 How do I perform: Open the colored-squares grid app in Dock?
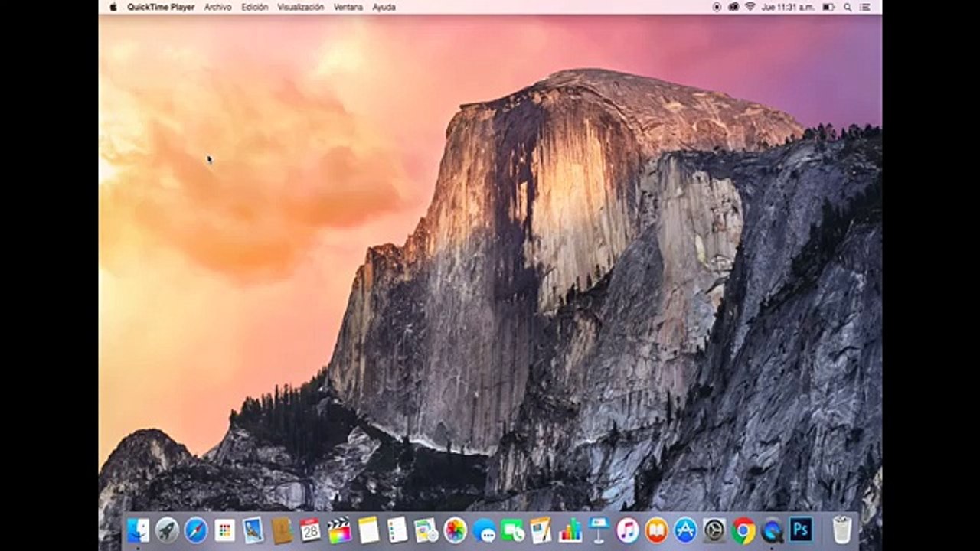click(x=224, y=530)
